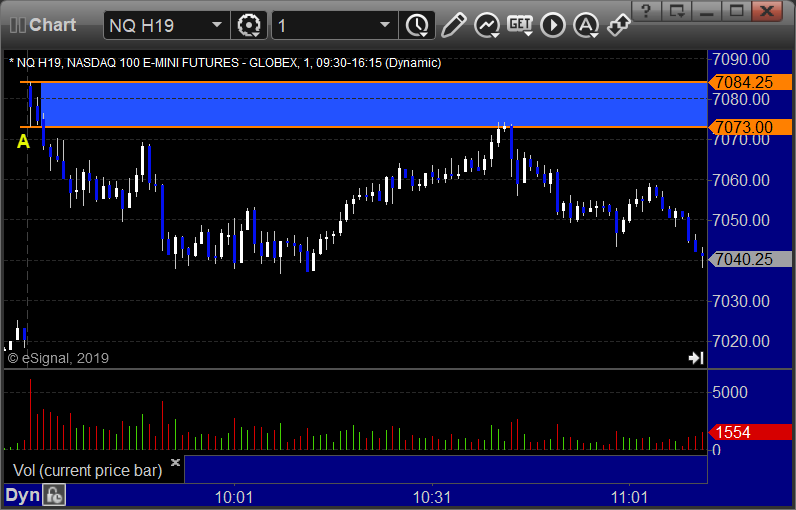Image resolution: width=796 pixels, height=510 pixels.
Task: Minimize the chart window
Action: coord(707,10)
